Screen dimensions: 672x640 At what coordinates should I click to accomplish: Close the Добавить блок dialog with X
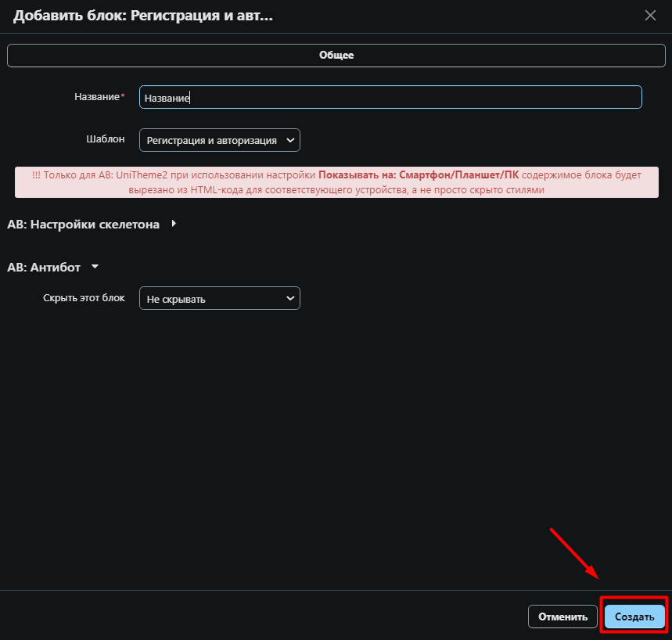(x=650, y=15)
